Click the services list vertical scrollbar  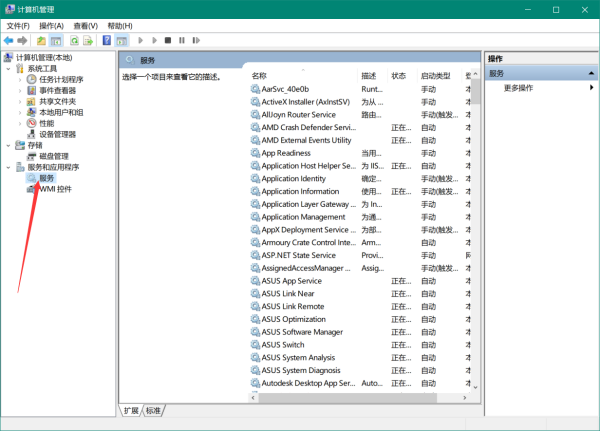476,230
